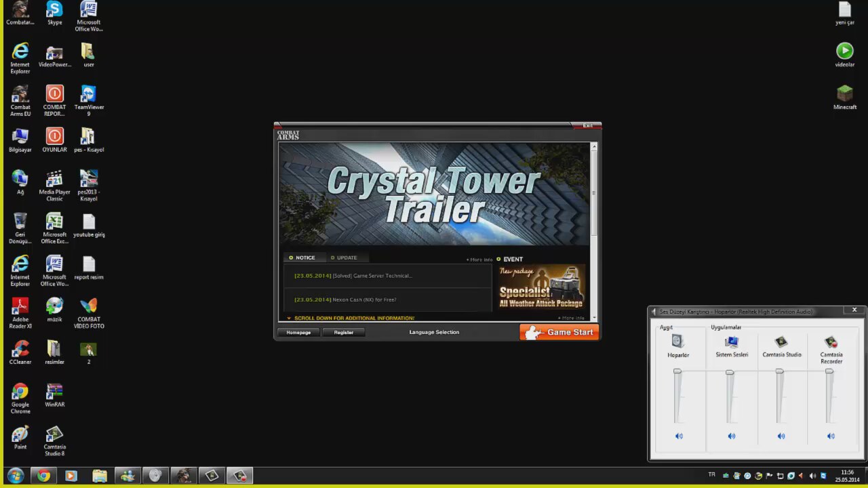868x488 pixels.
Task: Click the Exit button on Combat Arms launcher
Action: coord(587,125)
